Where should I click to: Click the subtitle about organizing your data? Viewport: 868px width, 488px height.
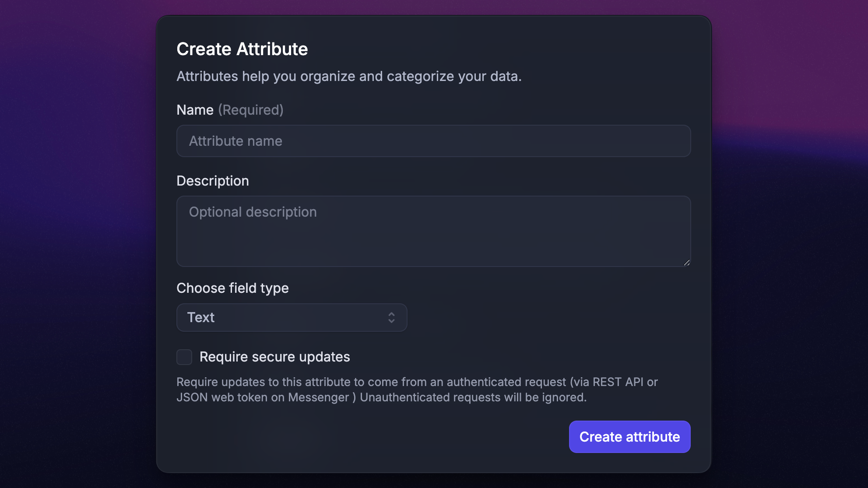(349, 76)
